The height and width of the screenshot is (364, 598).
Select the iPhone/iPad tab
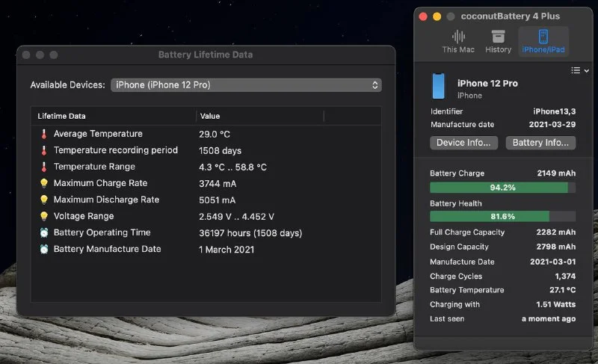click(543, 41)
